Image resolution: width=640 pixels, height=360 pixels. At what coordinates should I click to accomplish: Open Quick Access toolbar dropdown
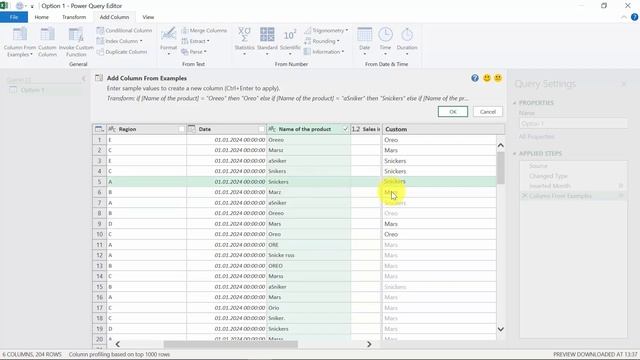coord(32,6)
